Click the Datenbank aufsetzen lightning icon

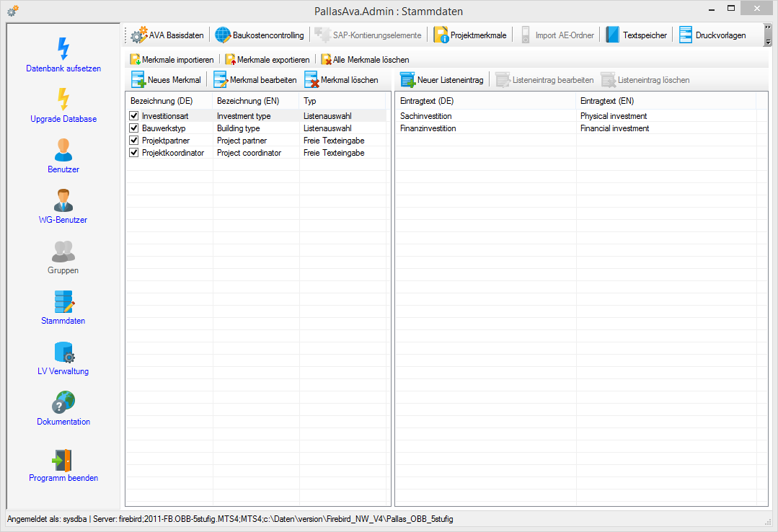(63, 48)
